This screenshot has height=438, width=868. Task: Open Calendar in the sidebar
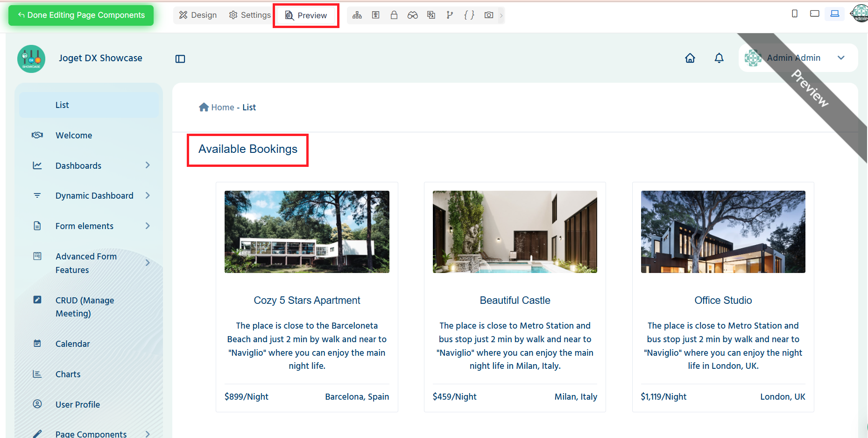(x=72, y=344)
